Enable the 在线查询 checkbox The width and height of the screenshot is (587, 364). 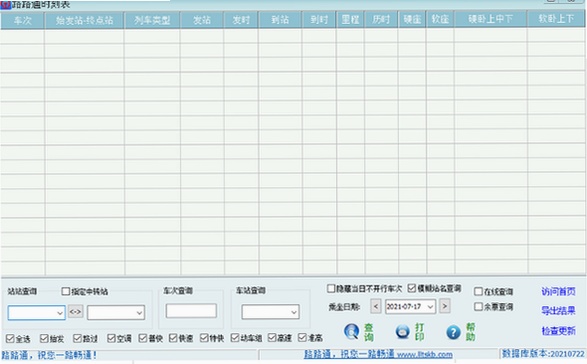pyautogui.click(x=478, y=292)
